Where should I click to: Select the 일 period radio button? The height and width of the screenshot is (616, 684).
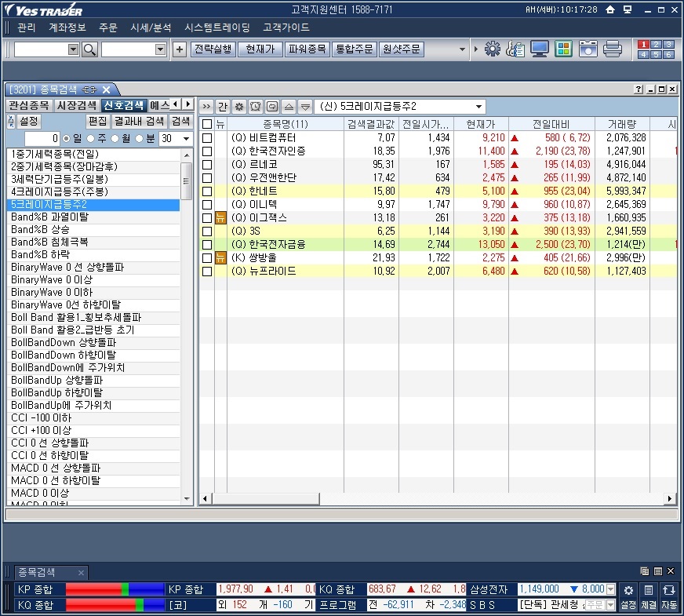pyautogui.click(x=67, y=138)
